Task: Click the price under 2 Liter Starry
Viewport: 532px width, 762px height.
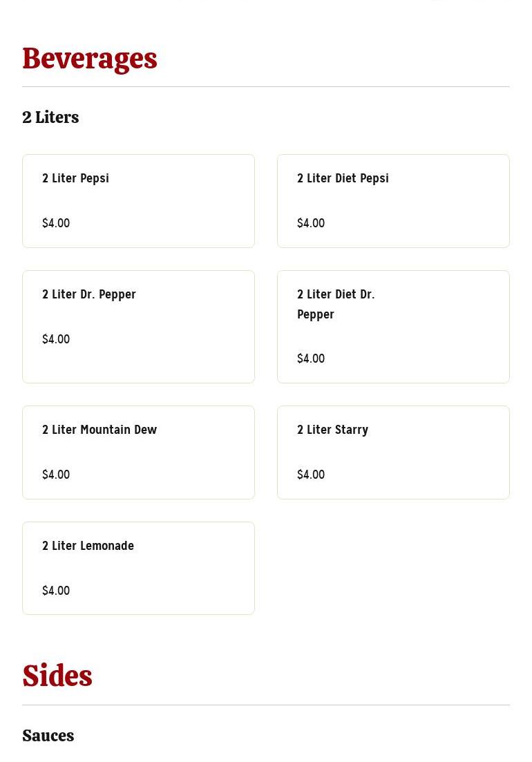Action: [x=311, y=475]
